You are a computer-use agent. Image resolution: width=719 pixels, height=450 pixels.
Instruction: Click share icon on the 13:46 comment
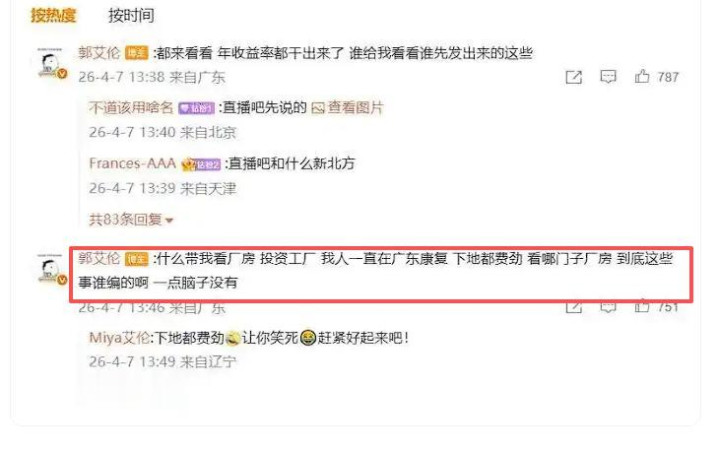[574, 307]
